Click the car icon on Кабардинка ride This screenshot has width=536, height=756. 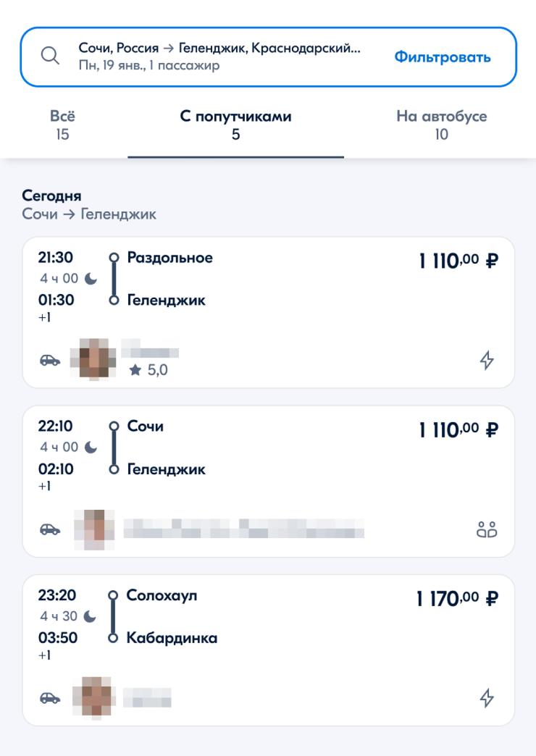click(50, 698)
